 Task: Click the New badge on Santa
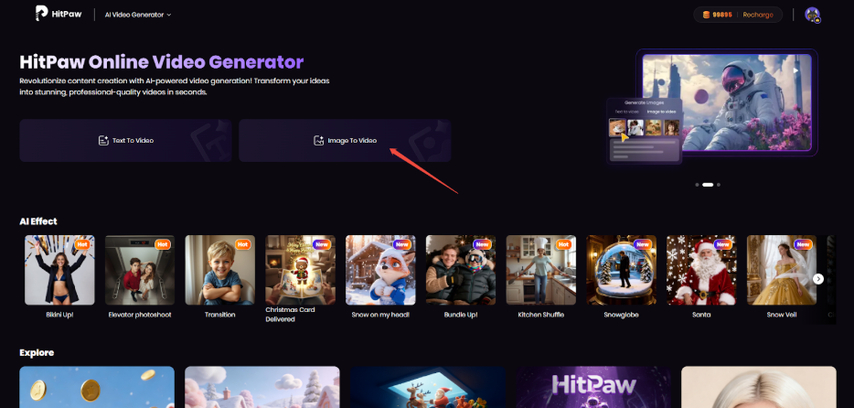[x=723, y=245]
